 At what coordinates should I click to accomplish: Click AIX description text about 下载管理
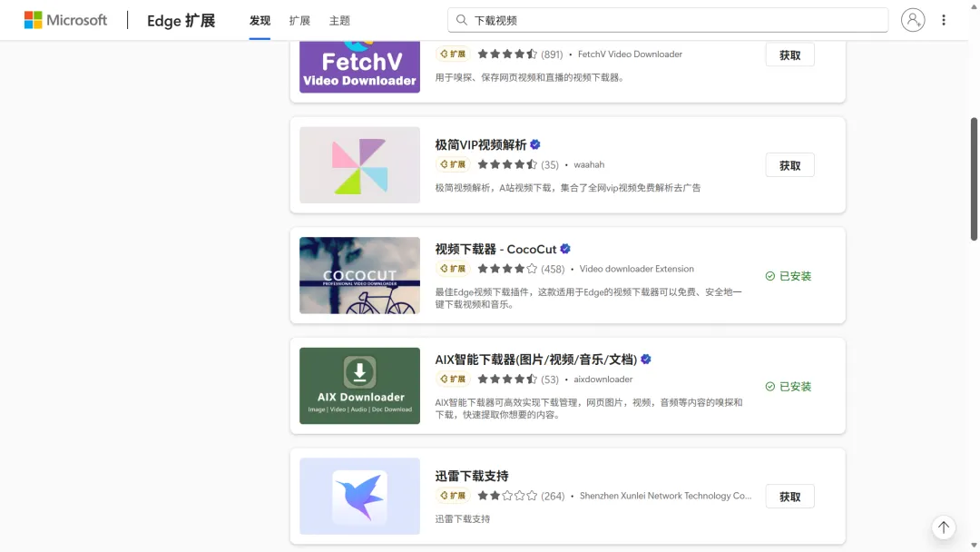coord(588,409)
